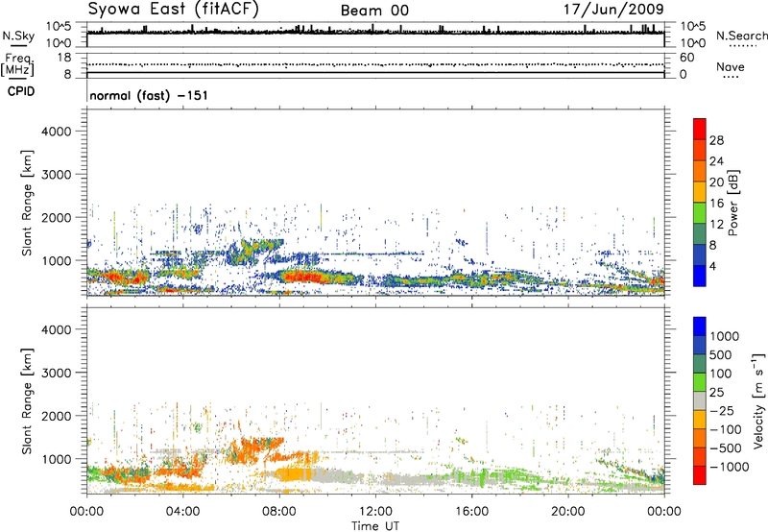
Task: Click the blue top velocity colorbar swatch
Action: (x=700, y=326)
